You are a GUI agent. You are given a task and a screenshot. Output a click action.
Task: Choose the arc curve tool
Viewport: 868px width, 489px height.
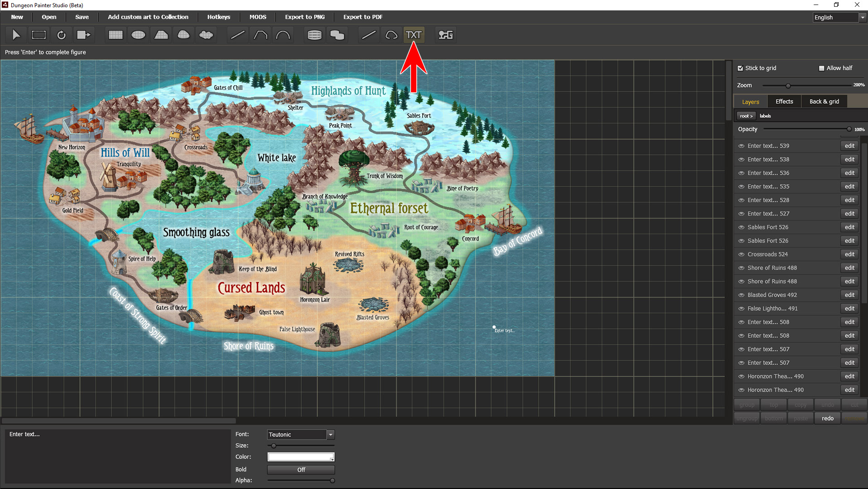tap(283, 35)
